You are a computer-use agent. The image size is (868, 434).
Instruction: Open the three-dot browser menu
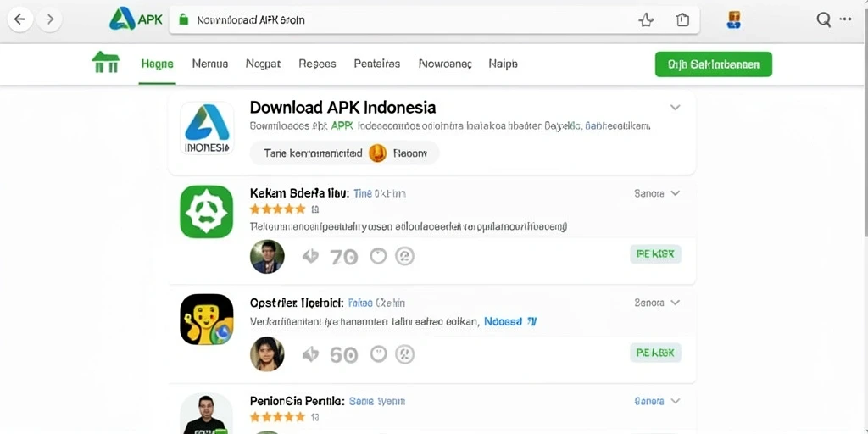[x=845, y=19]
